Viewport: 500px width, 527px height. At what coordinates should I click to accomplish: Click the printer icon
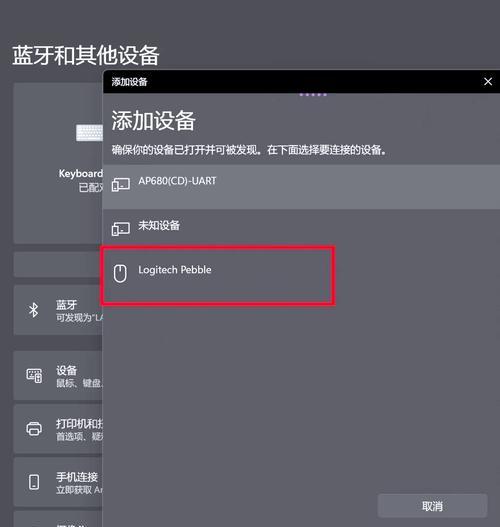pos(34,429)
